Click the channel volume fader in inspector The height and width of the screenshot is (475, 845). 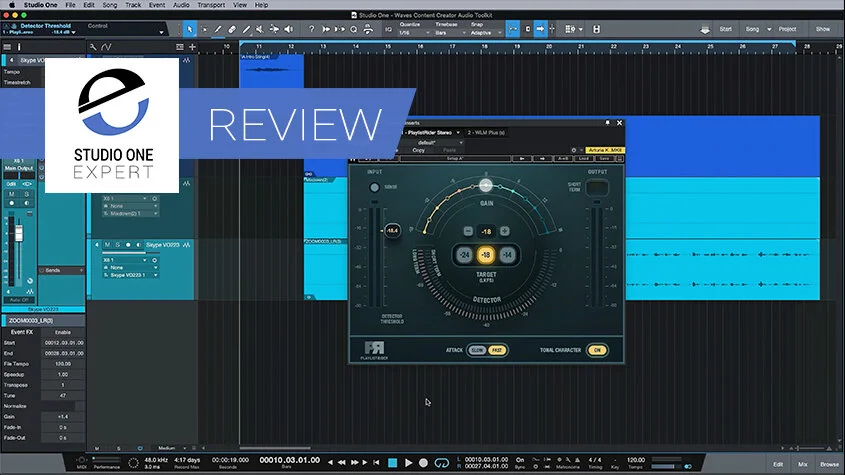pyautogui.click(x=19, y=233)
